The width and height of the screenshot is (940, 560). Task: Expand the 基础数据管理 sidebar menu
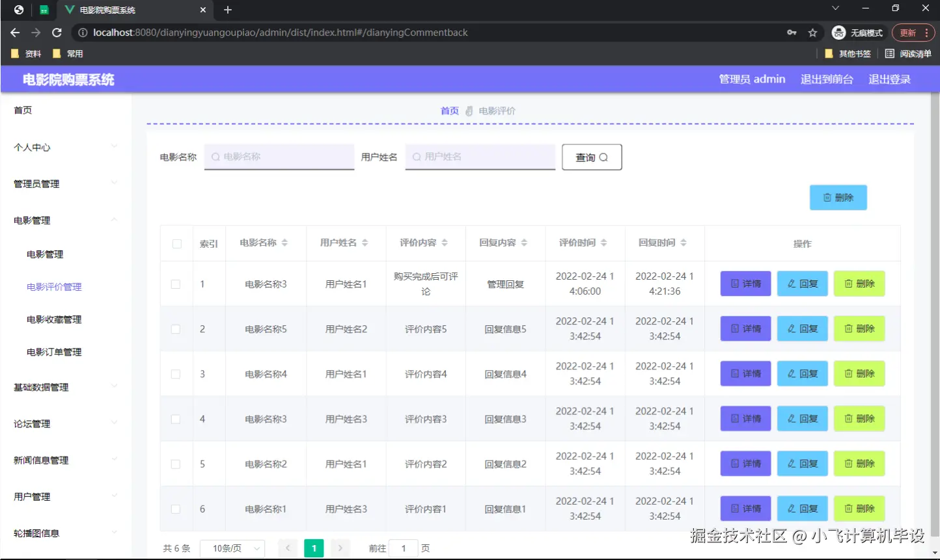[66, 387]
